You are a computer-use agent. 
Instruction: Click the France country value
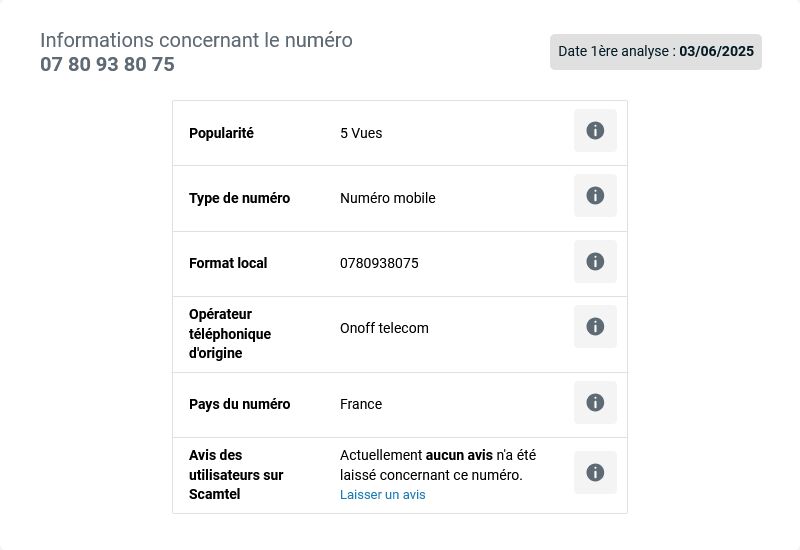coord(361,404)
